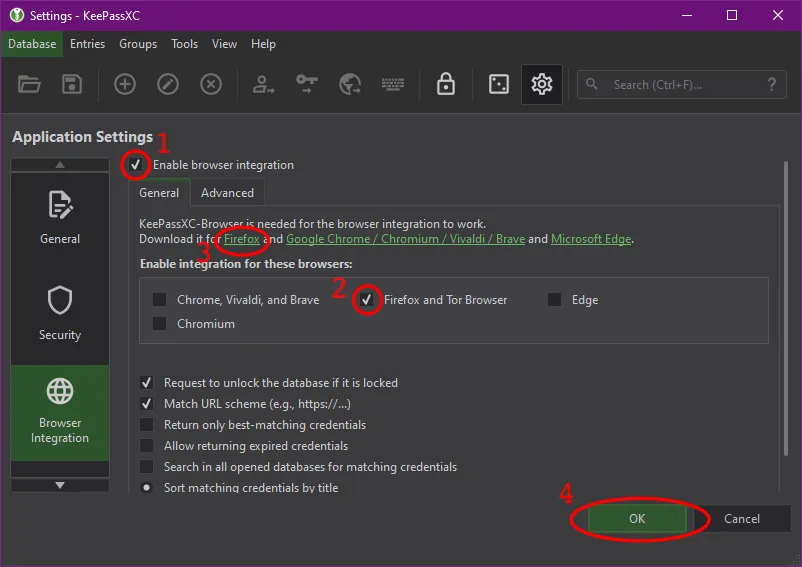
Task: Click the Delete entry X icon
Action: (x=211, y=84)
